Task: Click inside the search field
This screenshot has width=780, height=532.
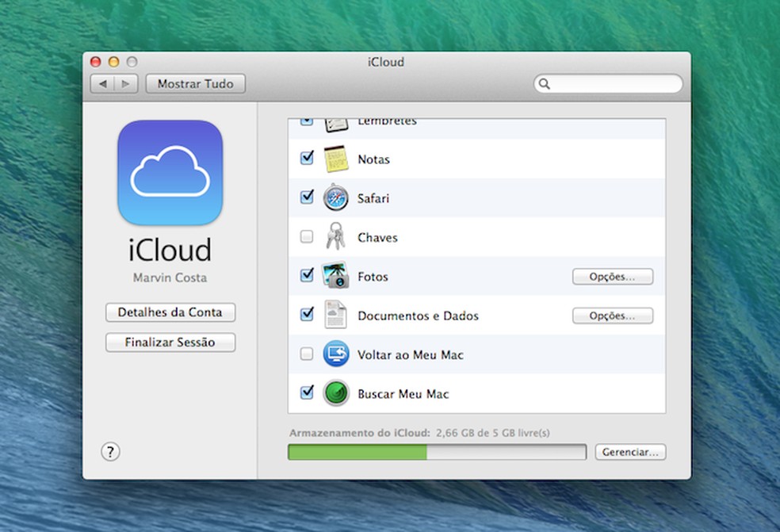Action: 607,83
